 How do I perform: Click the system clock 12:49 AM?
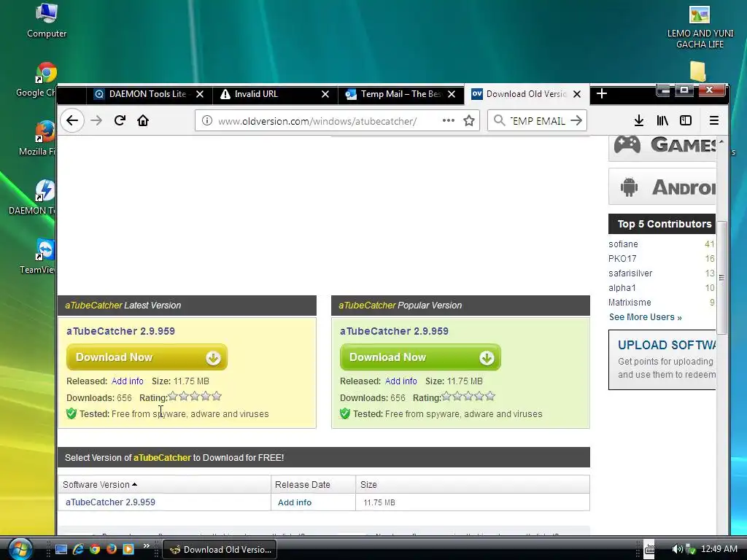pos(719,549)
